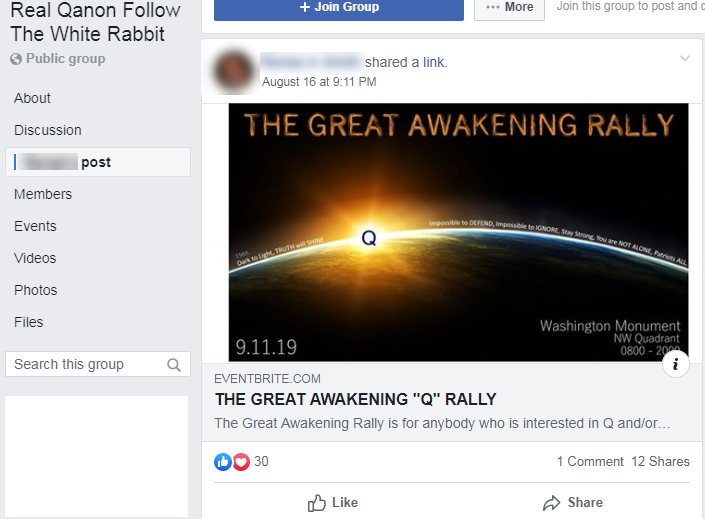
Task: Click the globe icon beside Public group
Action: click(16, 59)
